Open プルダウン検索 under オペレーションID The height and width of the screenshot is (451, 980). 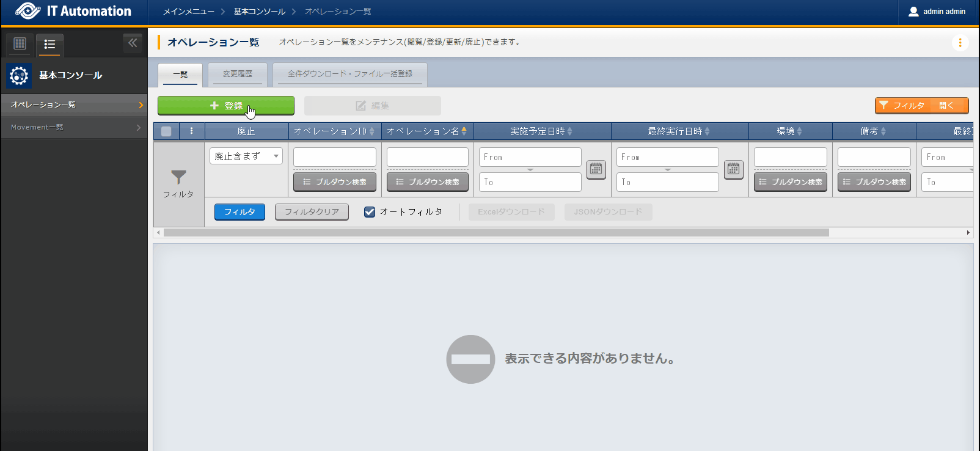point(335,182)
